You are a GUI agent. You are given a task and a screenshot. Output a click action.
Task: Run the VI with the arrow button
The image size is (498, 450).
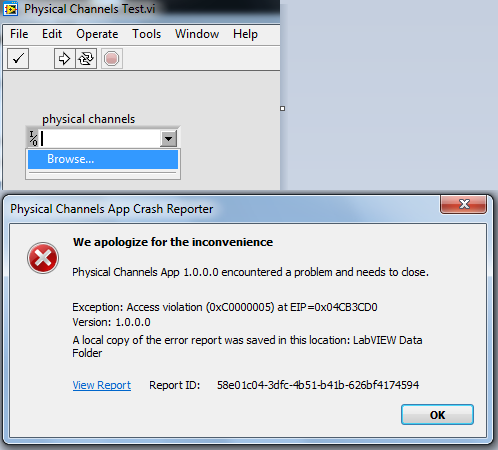[x=65, y=59]
